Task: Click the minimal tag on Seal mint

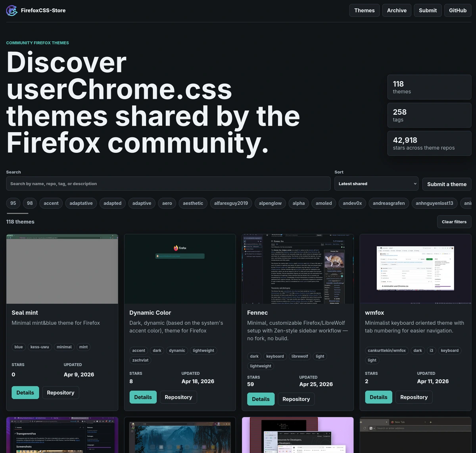Action: [64, 347]
